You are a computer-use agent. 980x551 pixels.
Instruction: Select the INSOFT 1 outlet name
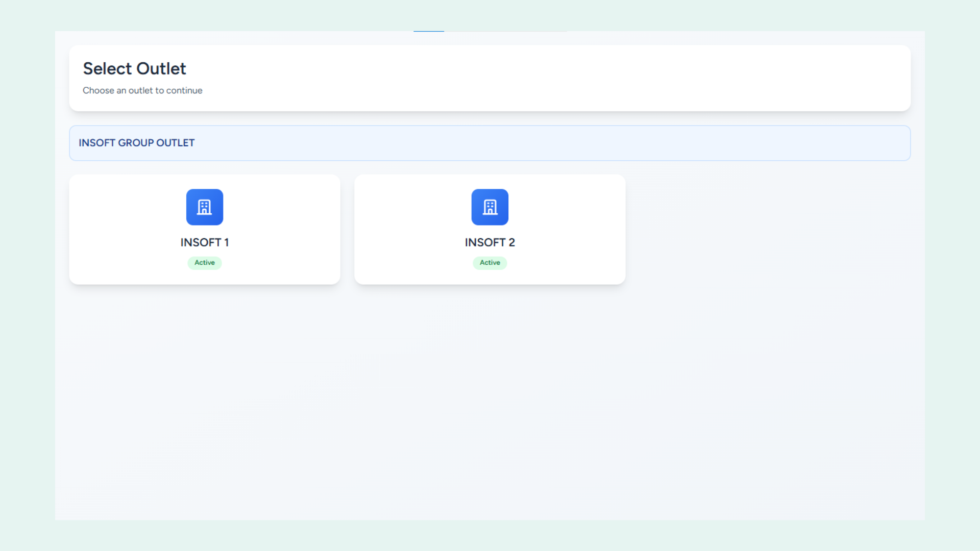[x=204, y=242]
